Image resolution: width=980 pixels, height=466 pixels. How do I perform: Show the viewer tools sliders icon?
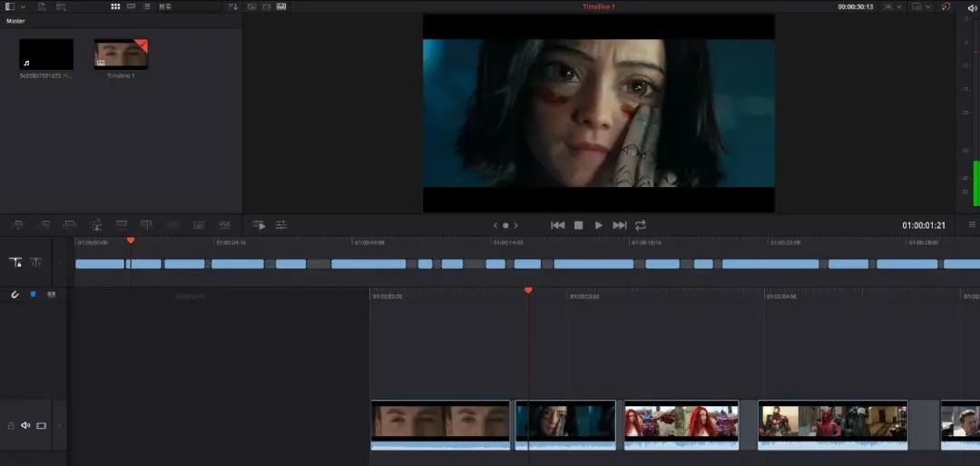point(281,224)
